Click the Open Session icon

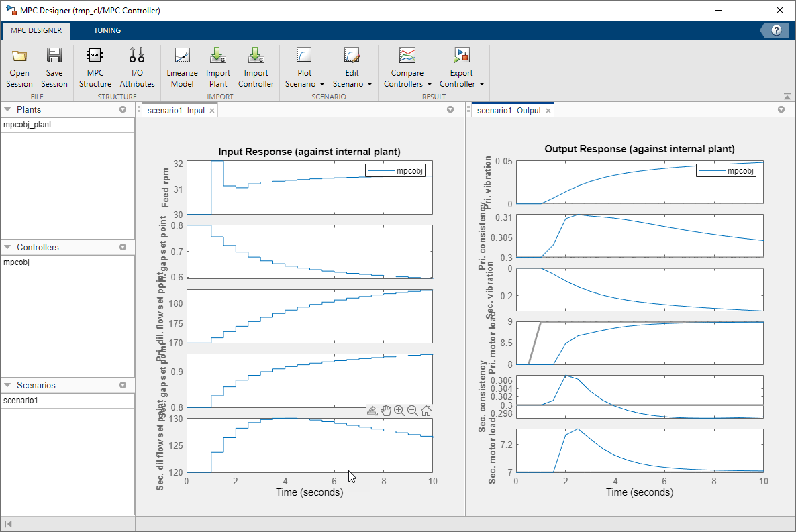[19, 56]
